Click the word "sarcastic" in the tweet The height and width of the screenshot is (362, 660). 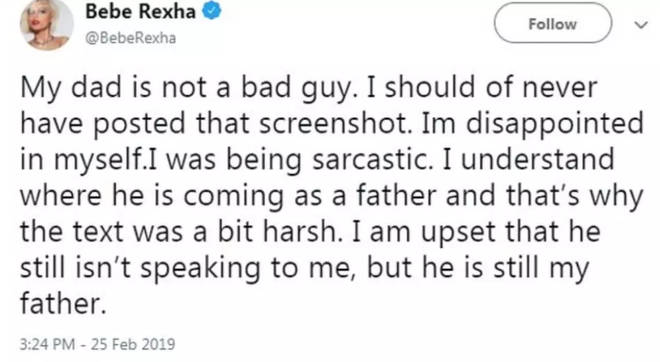(372, 160)
